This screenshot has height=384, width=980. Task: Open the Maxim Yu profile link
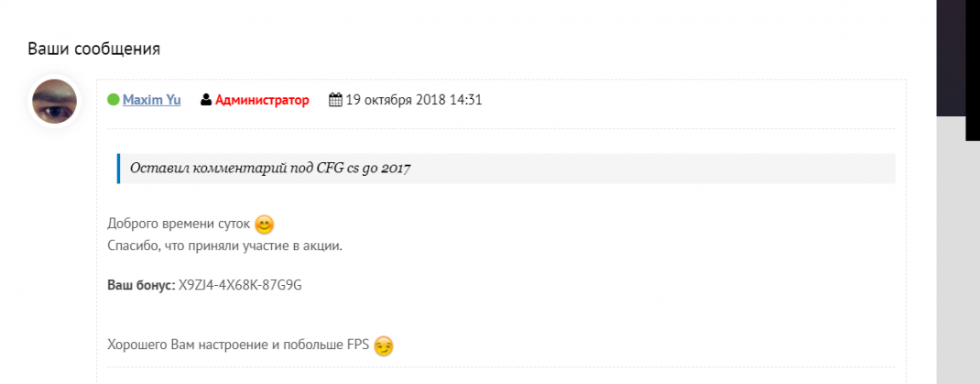click(152, 100)
